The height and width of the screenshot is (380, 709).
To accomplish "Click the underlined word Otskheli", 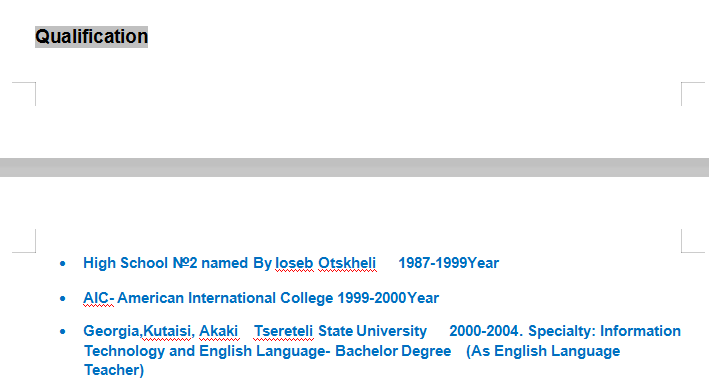I will pos(347,263).
